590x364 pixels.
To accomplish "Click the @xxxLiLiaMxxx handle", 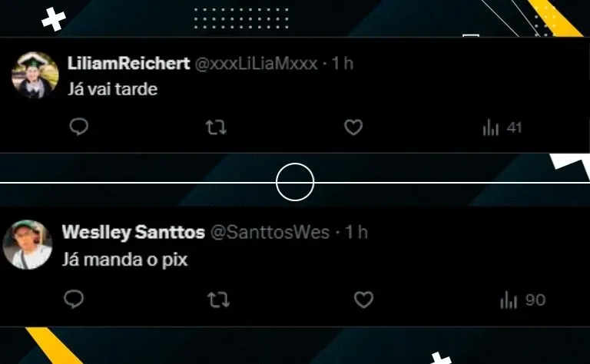I will tap(257, 64).
